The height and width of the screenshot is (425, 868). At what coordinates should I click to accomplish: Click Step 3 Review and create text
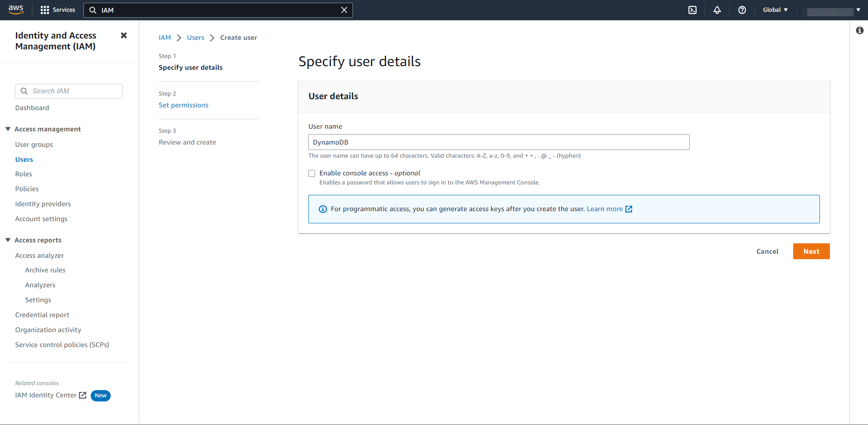pos(187,142)
